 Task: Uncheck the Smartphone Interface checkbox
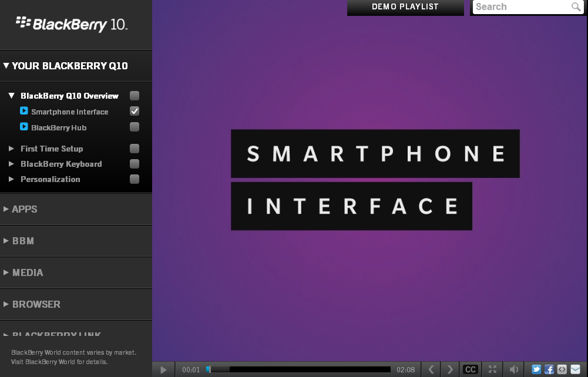(x=135, y=111)
